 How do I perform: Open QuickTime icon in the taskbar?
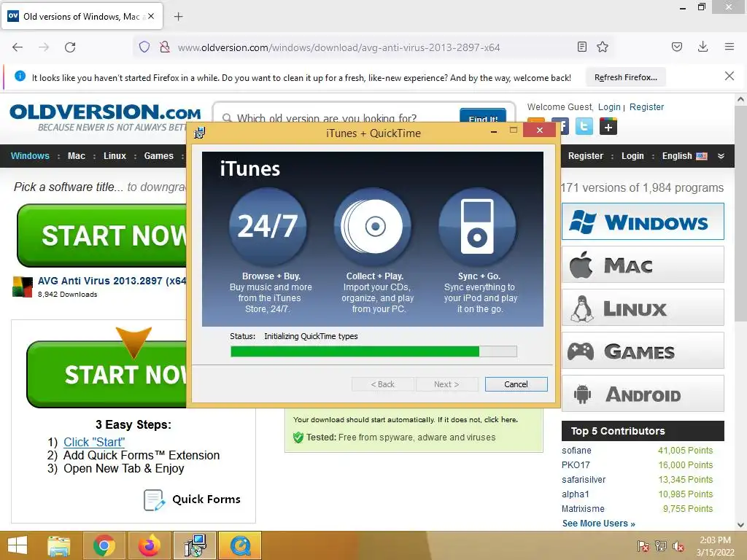(x=240, y=545)
